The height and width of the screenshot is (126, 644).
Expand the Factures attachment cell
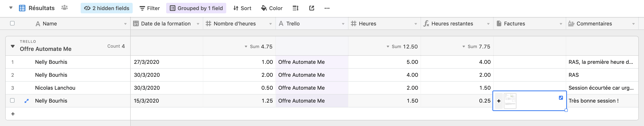click(561, 98)
